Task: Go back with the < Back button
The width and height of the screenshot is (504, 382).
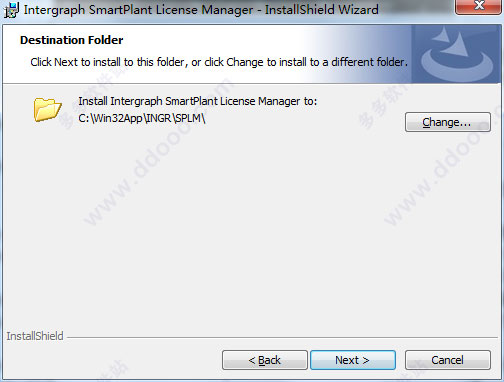Action: pos(265,360)
